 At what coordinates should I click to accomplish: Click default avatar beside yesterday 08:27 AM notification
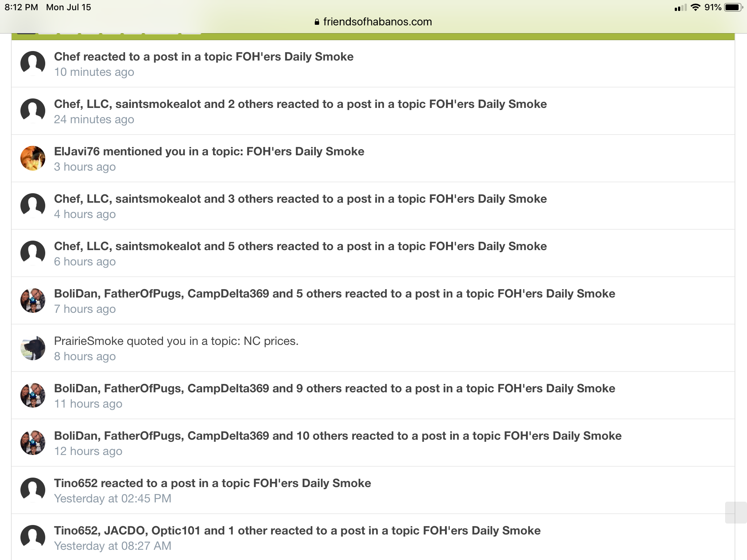point(33,537)
